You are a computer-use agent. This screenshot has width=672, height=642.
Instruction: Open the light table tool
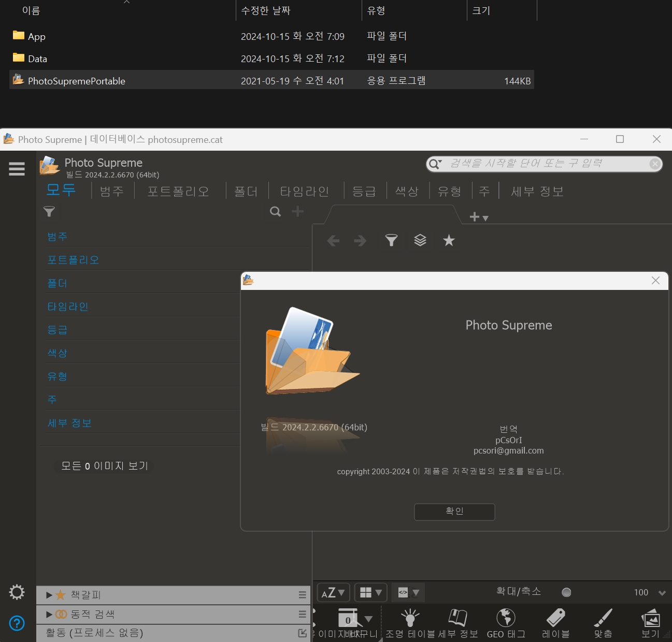click(410, 623)
